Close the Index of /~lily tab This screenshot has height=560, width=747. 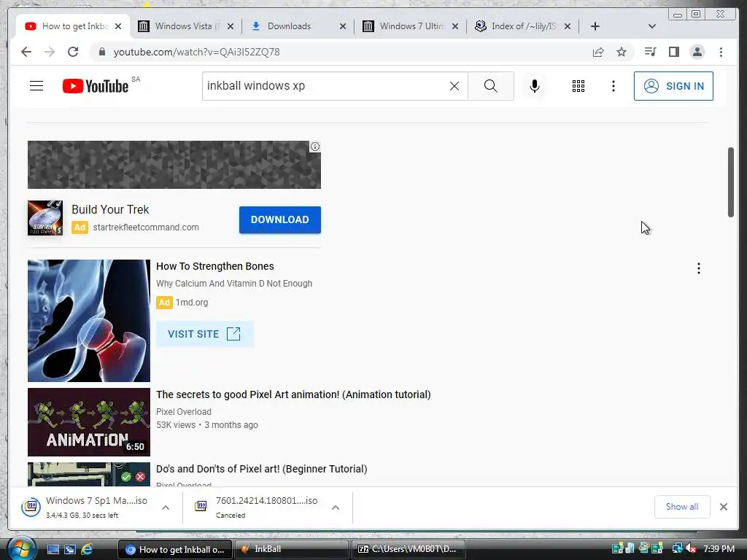[x=568, y=26]
